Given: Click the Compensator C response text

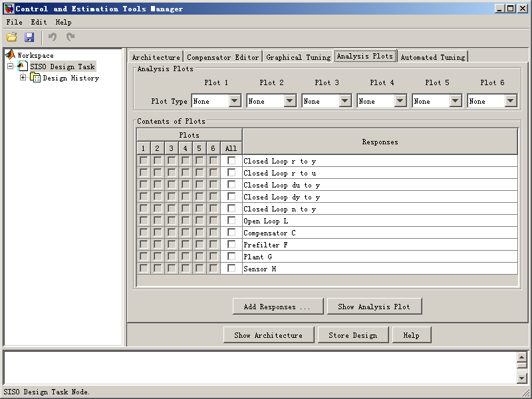Looking at the screenshot, I should point(269,233).
